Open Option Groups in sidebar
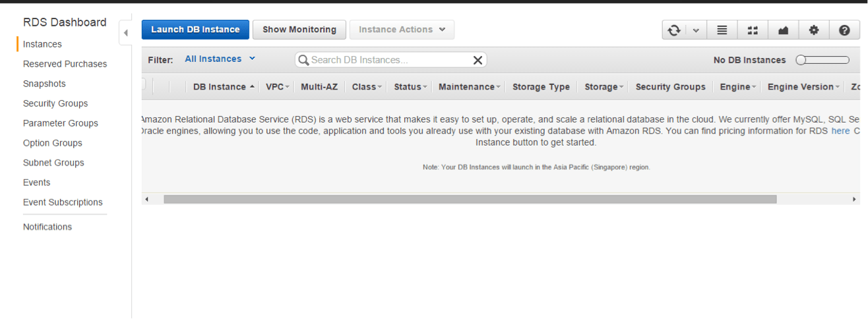 pos(53,143)
